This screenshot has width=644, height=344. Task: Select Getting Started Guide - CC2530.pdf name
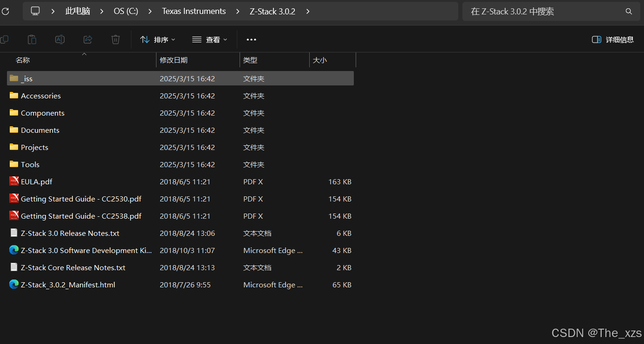(x=81, y=199)
